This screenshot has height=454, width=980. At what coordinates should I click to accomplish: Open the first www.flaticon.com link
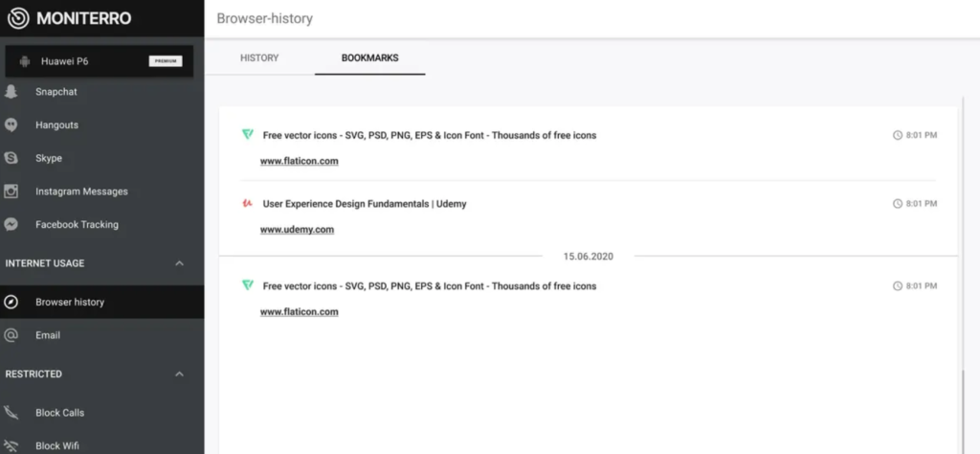pos(300,161)
